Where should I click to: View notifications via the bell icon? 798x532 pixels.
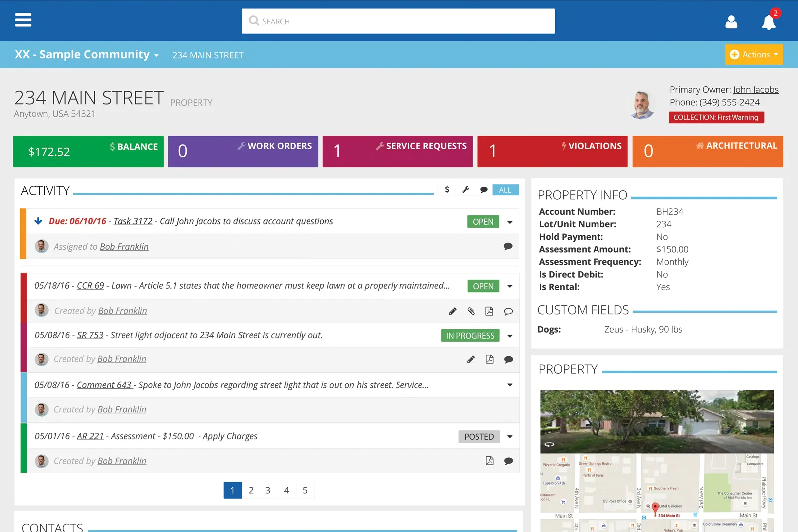click(x=768, y=22)
